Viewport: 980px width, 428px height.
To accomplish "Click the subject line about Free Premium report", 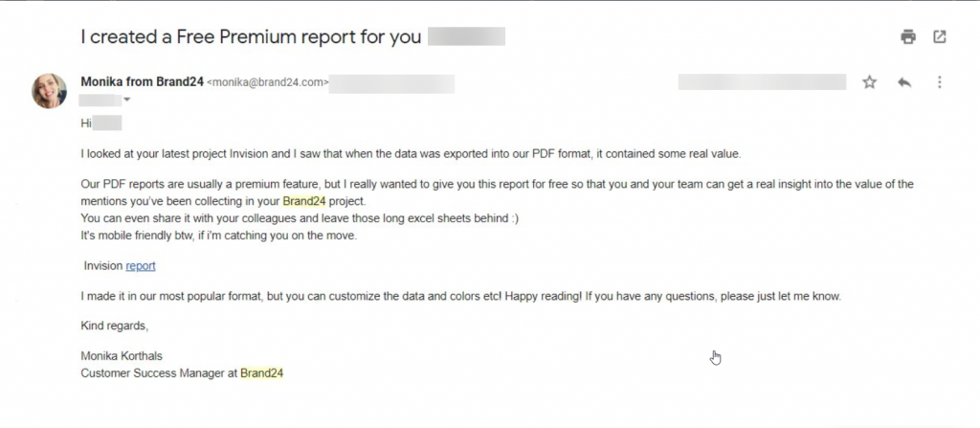I will (251, 38).
